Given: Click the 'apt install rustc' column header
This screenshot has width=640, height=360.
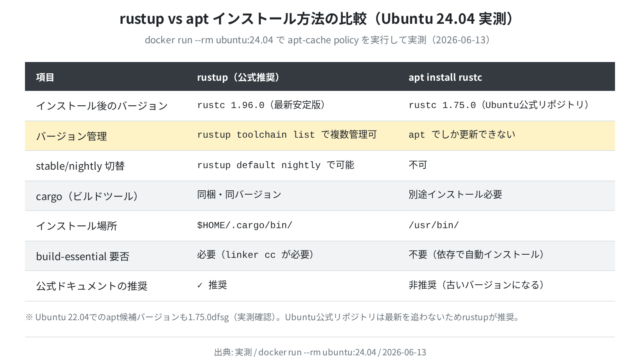Looking at the screenshot, I should pyautogui.click(x=445, y=77).
